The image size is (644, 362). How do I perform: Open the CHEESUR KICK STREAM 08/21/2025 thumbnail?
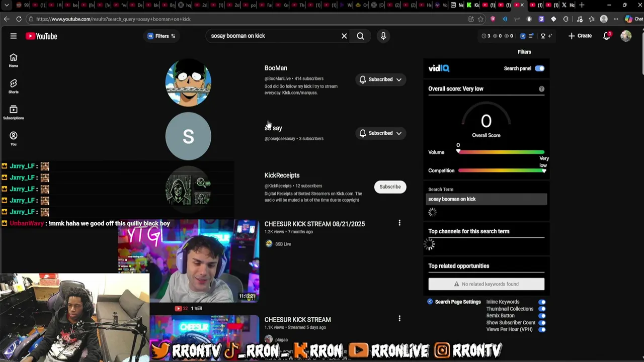click(188, 261)
